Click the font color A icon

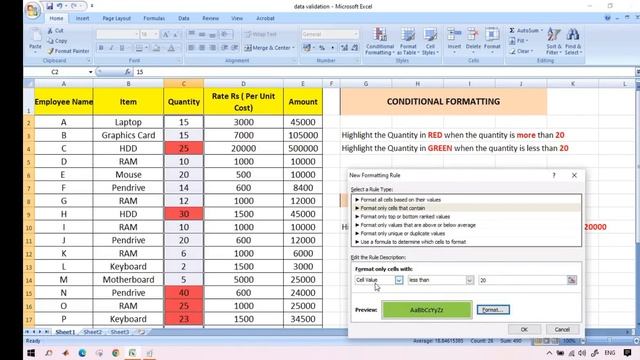click(171, 48)
